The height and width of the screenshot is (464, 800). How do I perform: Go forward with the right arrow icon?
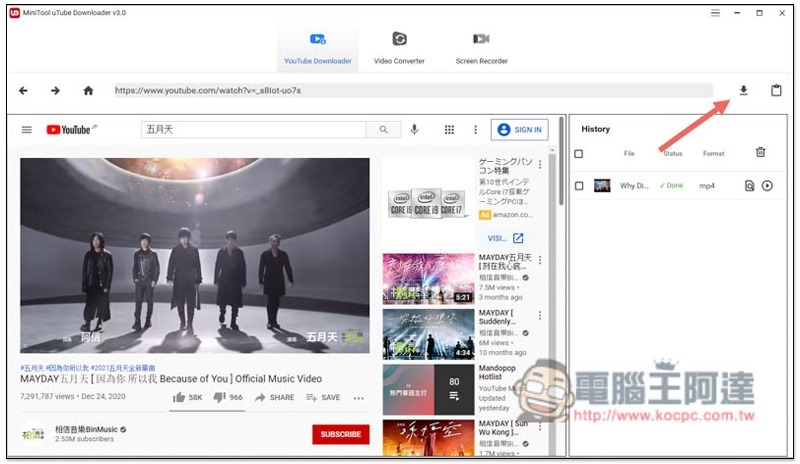point(55,90)
